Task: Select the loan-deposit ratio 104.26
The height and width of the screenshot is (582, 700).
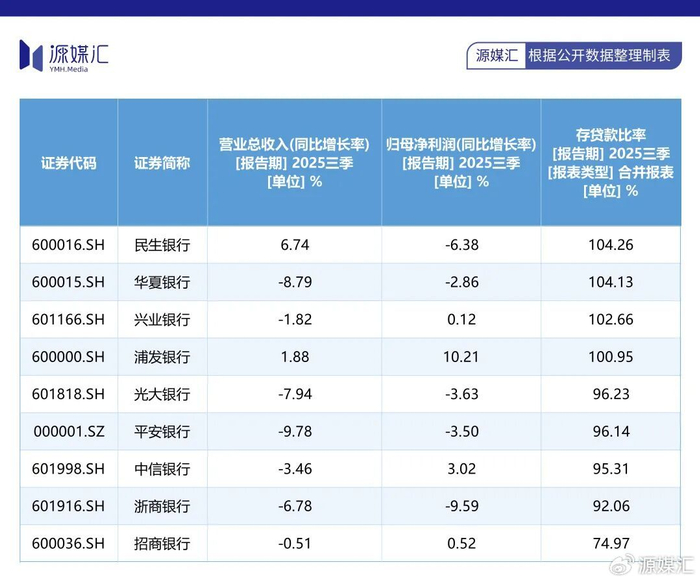Action: click(x=611, y=245)
